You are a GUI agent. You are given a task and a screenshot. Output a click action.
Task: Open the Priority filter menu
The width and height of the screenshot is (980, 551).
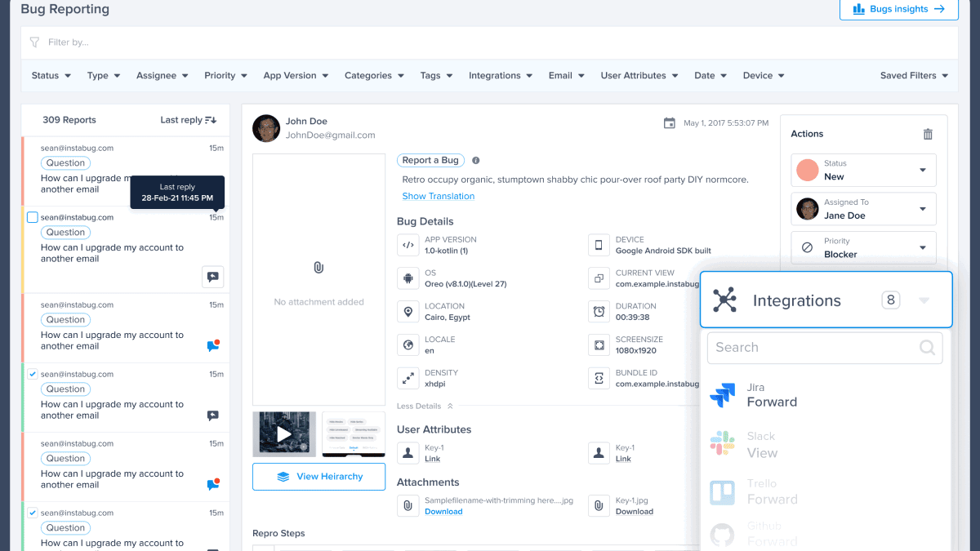(225, 75)
